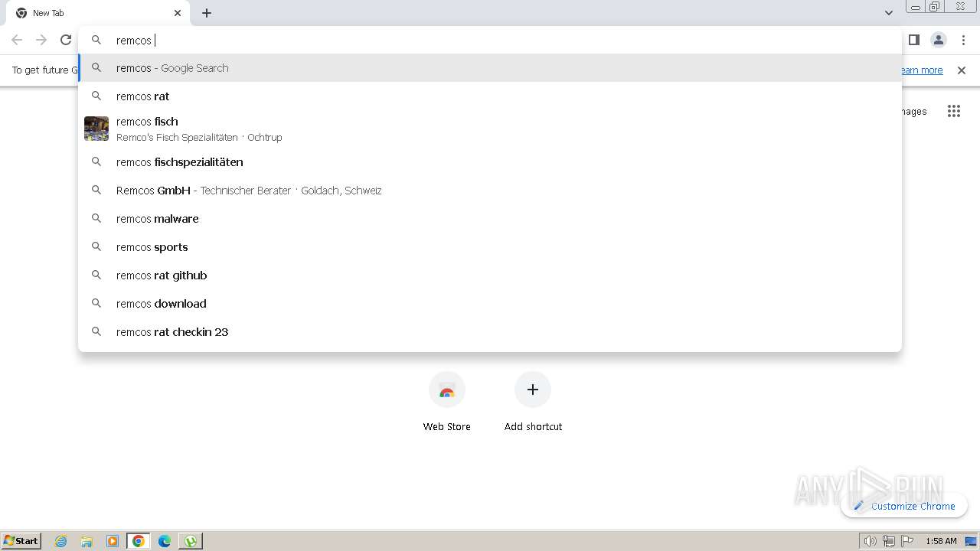Open the Google apps grid
980x551 pixels.
pyautogui.click(x=953, y=111)
